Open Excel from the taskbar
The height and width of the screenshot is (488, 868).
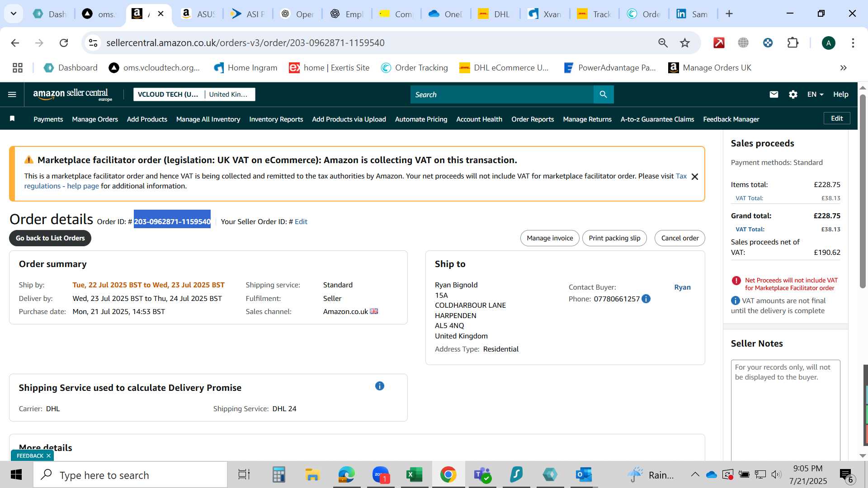click(x=414, y=475)
